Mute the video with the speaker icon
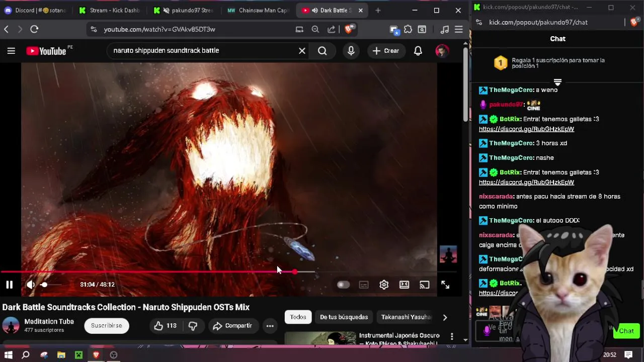 click(x=31, y=285)
